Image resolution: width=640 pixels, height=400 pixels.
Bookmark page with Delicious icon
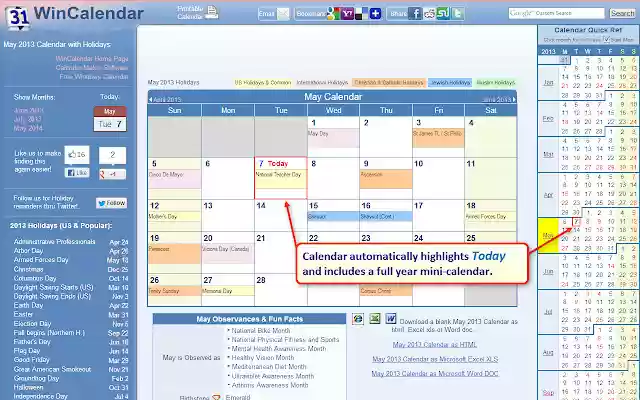point(362,13)
